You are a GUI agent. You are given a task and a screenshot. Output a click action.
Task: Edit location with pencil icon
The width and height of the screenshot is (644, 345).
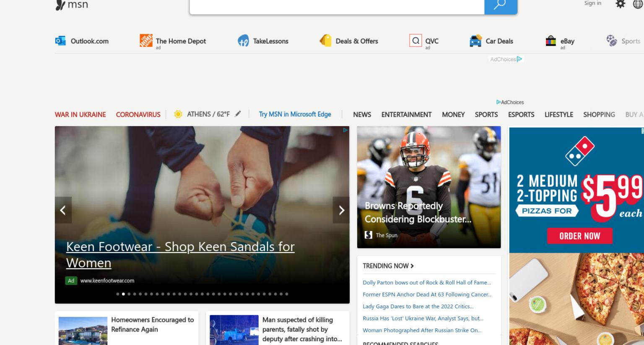[x=238, y=114]
